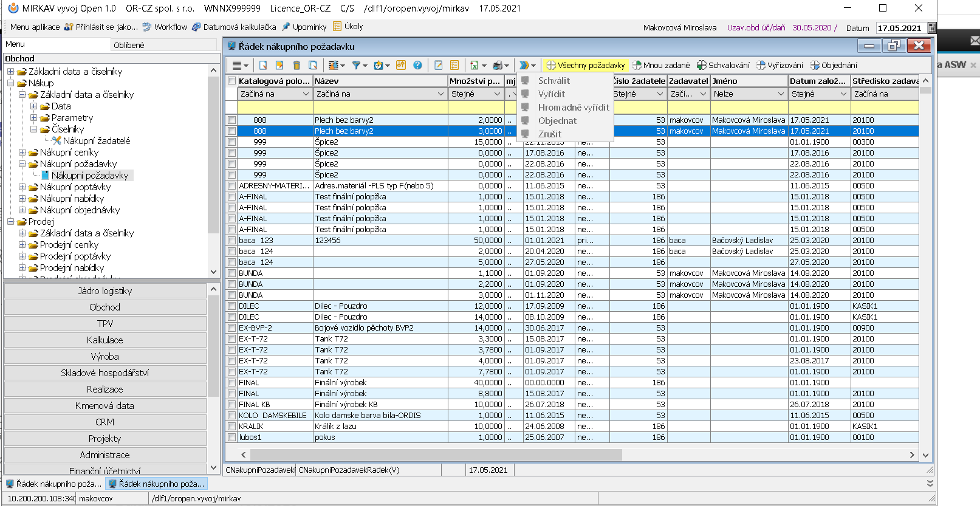Click the checklist icon in toolbar

point(454,66)
